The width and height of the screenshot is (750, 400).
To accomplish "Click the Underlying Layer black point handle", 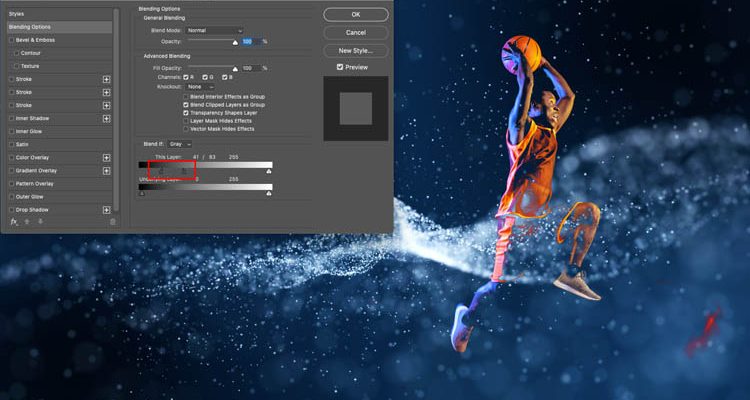I will point(142,194).
